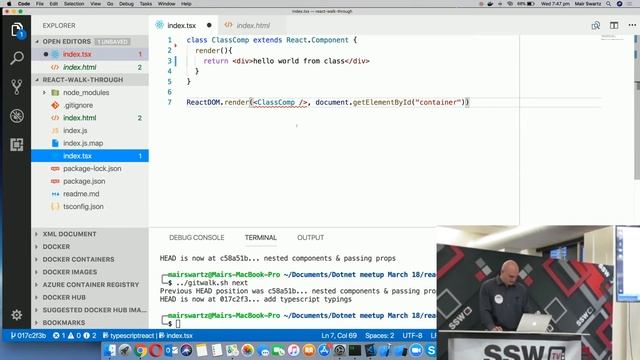
Task: Open Outlook from the dock
Action: (x=171, y=351)
